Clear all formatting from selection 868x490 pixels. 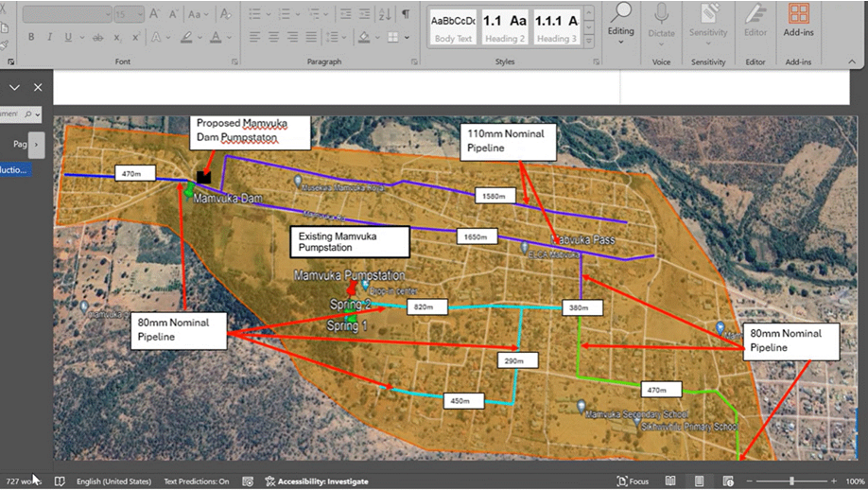pos(227,14)
